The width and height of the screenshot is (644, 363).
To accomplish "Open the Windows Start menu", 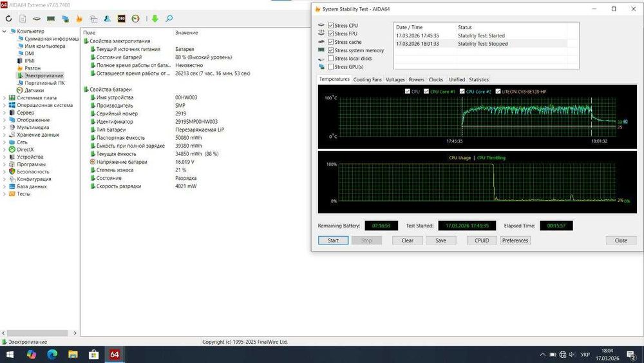I will (10, 355).
